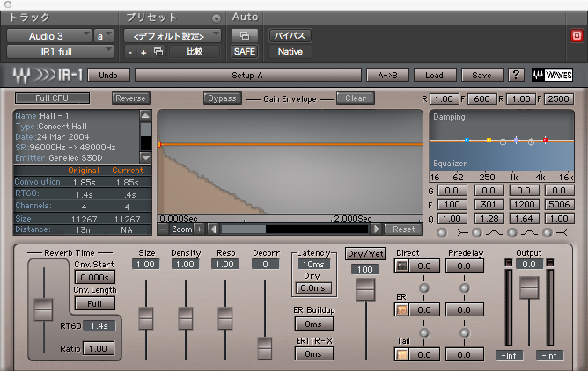Click the waveform horizontal scrollbar thumb
588x371 pixels.
click(243, 229)
